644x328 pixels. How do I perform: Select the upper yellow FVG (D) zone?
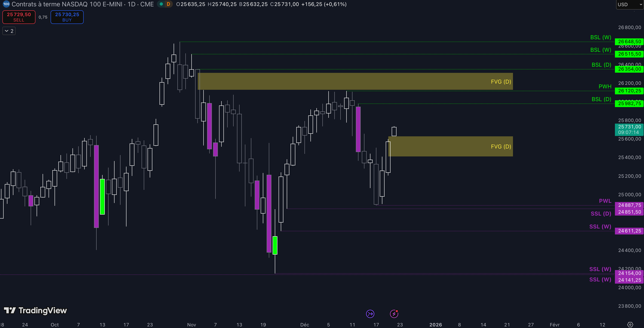tap(355, 81)
